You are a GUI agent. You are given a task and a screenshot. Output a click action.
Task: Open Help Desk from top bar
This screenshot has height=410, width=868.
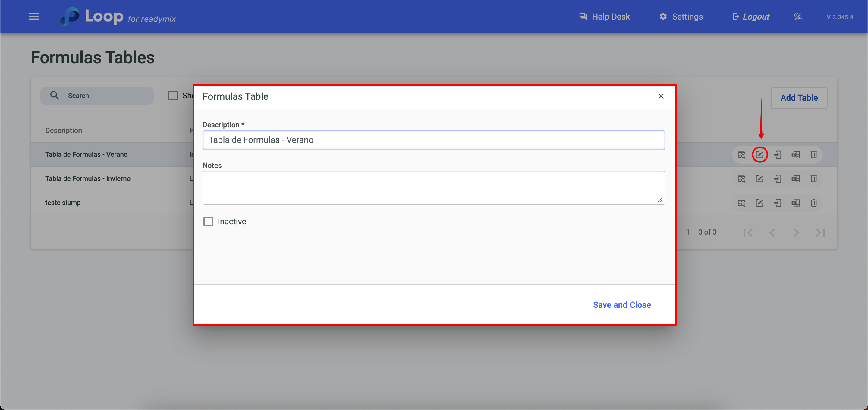pos(604,17)
